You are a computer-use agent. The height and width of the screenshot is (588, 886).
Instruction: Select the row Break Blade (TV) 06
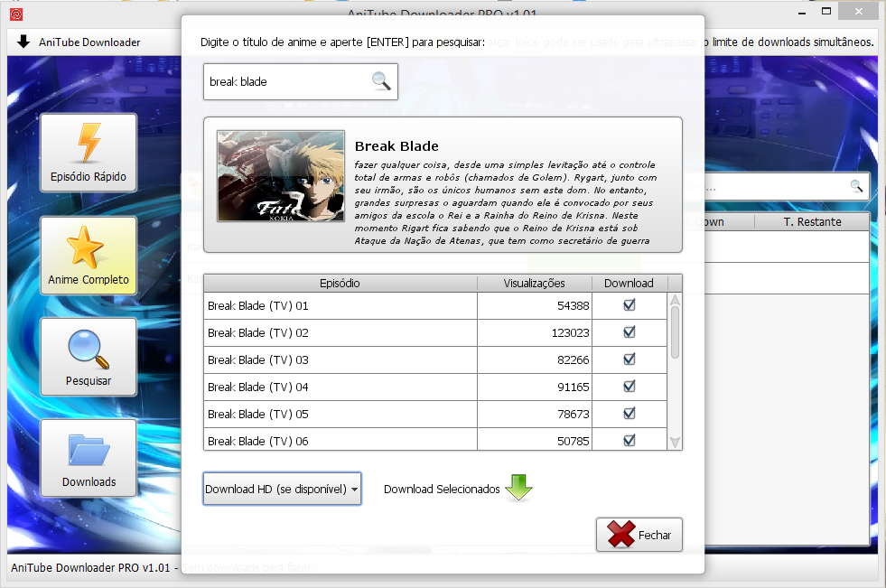[x=435, y=439]
